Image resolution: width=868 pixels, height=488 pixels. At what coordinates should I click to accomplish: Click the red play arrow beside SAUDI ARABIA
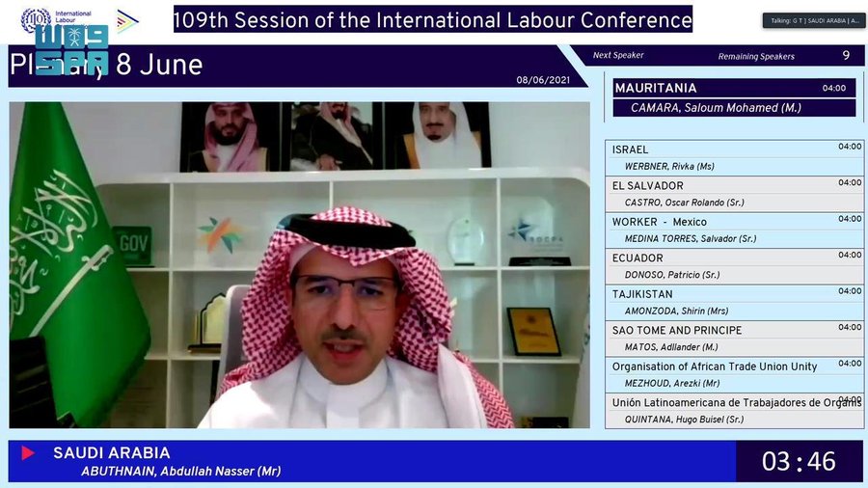point(28,453)
